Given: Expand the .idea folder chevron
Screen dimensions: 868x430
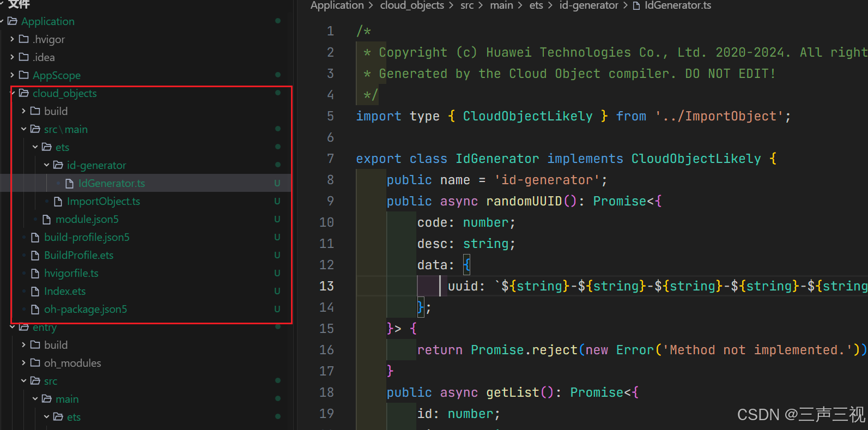Looking at the screenshot, I should [x=12, y=57].
